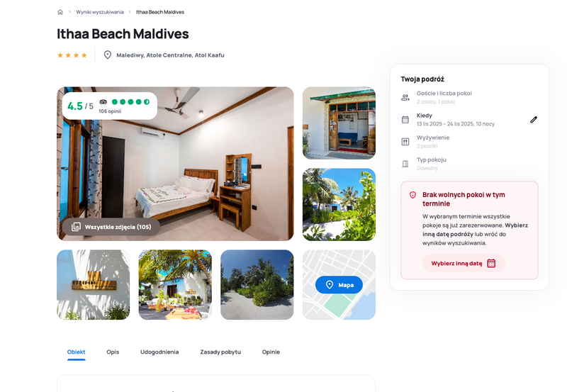This screenshot has height=392, width=567.
Task: Open the gold hotel sign thumbnail
Action: 94,284
